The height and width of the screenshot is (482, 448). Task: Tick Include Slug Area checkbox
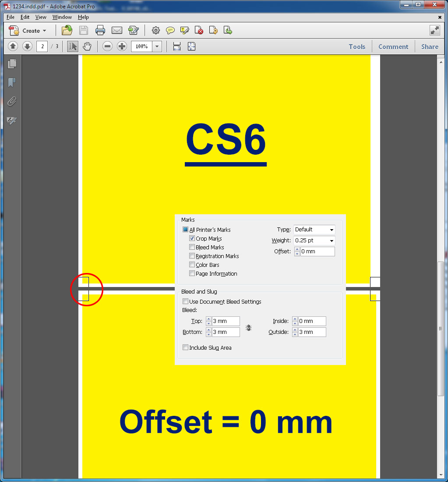point(185,347)
